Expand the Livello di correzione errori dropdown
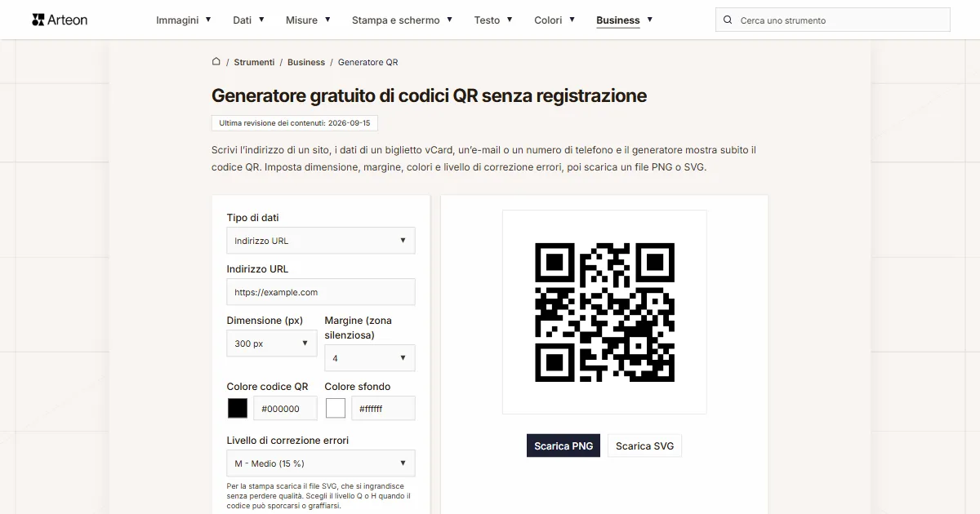980x514 pixels. (321, 463)
